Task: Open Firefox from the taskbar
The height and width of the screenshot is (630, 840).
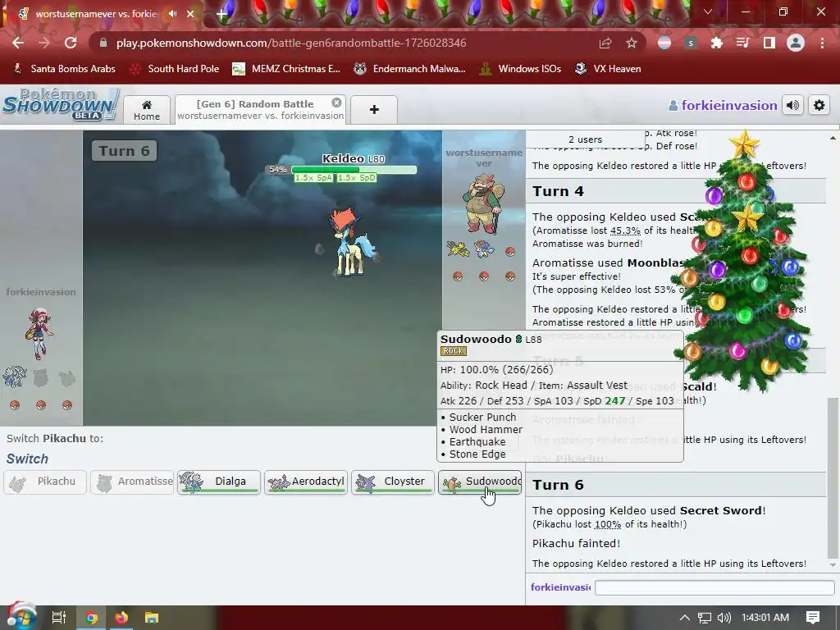Action: pyautogui.click(x=121, y=618)
